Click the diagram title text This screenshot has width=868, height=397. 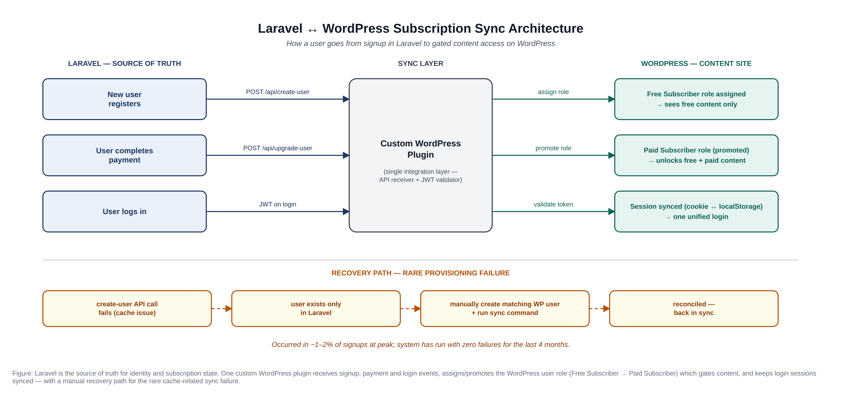click(x=420, y=28)
